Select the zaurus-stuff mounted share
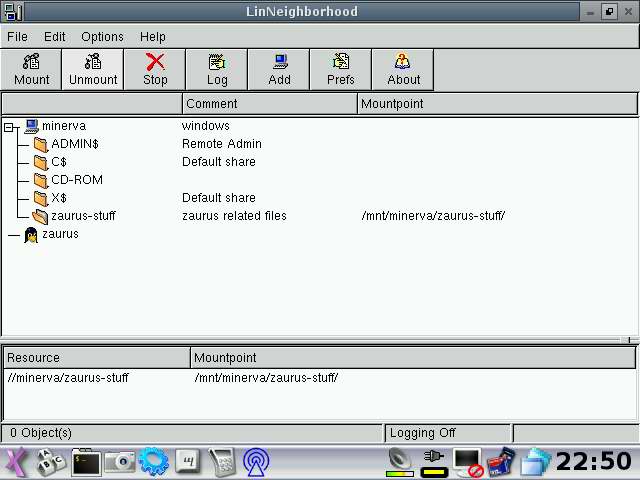This screenshot has width=640, height=480. pyautogui.click(x=83, y=216)
